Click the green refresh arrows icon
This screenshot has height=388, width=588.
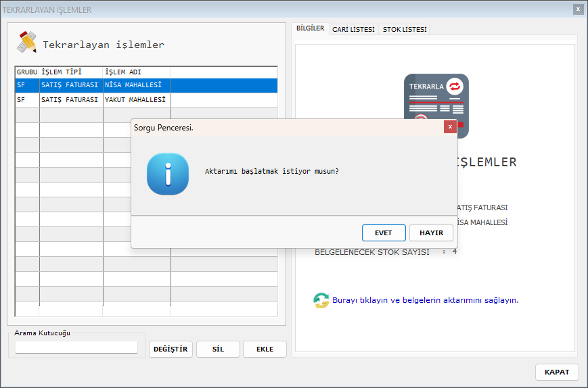[x=321, y=300]
